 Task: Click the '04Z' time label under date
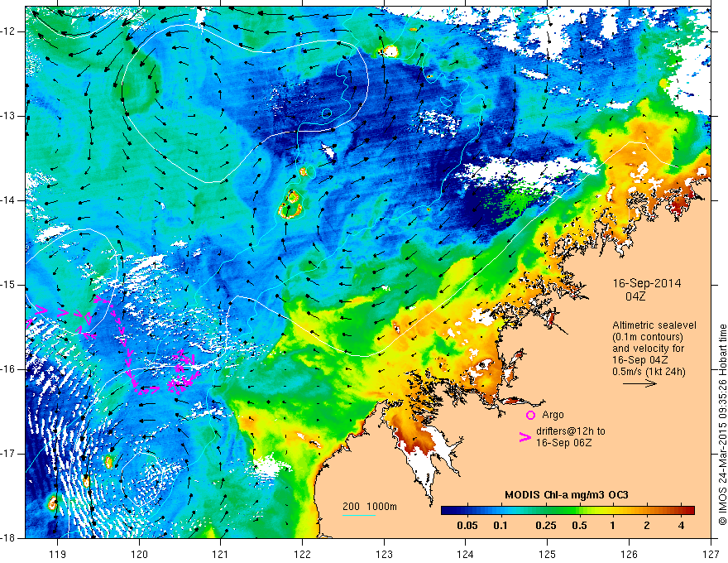coord(635,296)
